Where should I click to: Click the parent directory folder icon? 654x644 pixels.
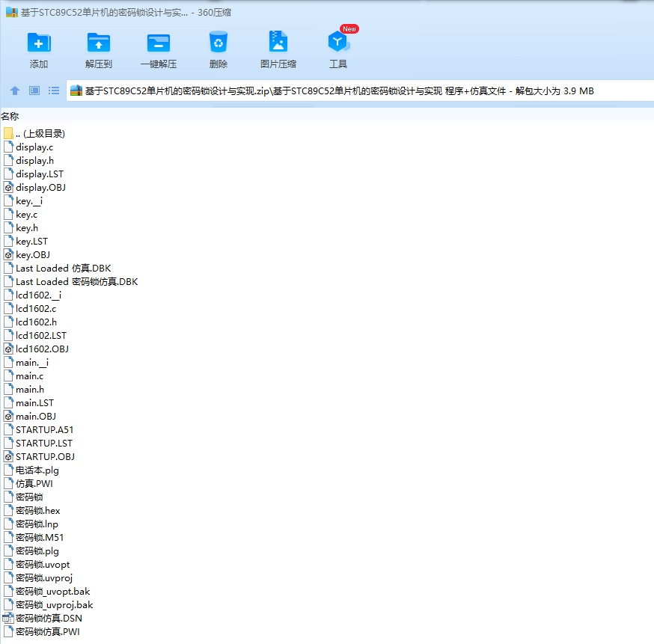tap(8, 133)
